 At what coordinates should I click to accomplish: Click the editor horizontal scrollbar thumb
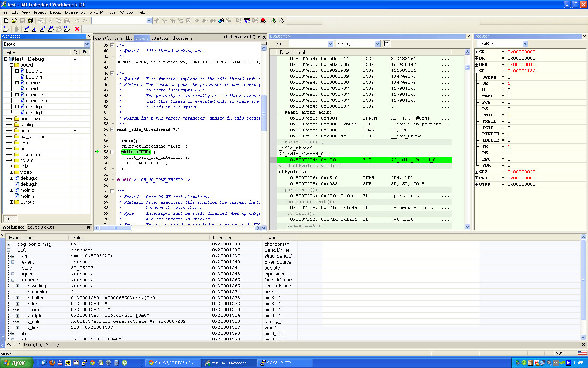(x=116, y=228)
